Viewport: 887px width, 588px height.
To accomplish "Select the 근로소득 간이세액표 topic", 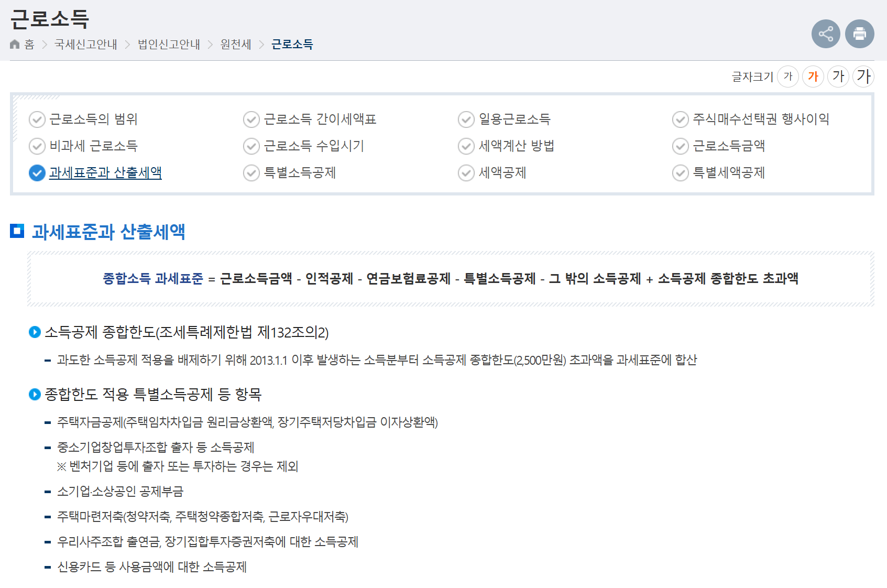I will (321, 119).
